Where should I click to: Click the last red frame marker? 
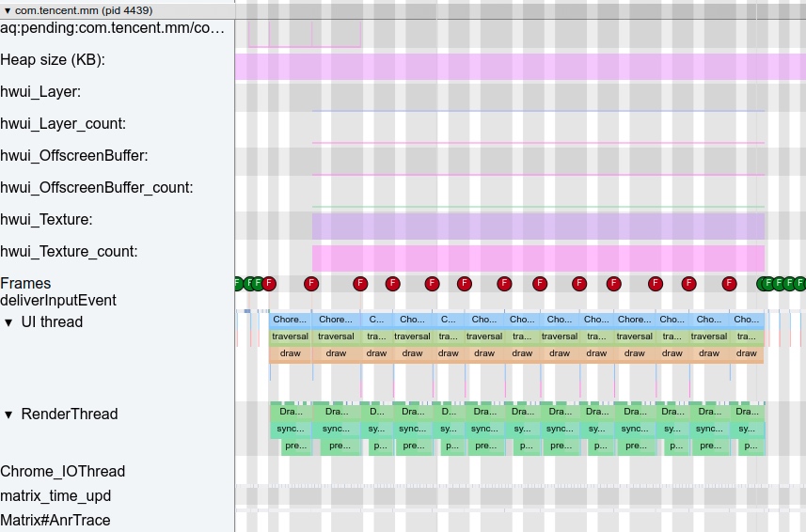[729, 283]
